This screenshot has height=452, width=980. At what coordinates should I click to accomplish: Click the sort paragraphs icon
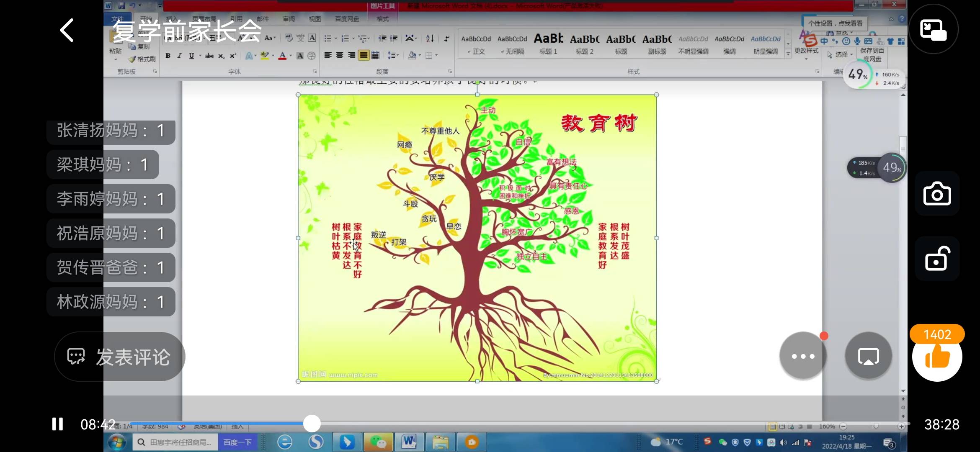[x=429, y=39]
